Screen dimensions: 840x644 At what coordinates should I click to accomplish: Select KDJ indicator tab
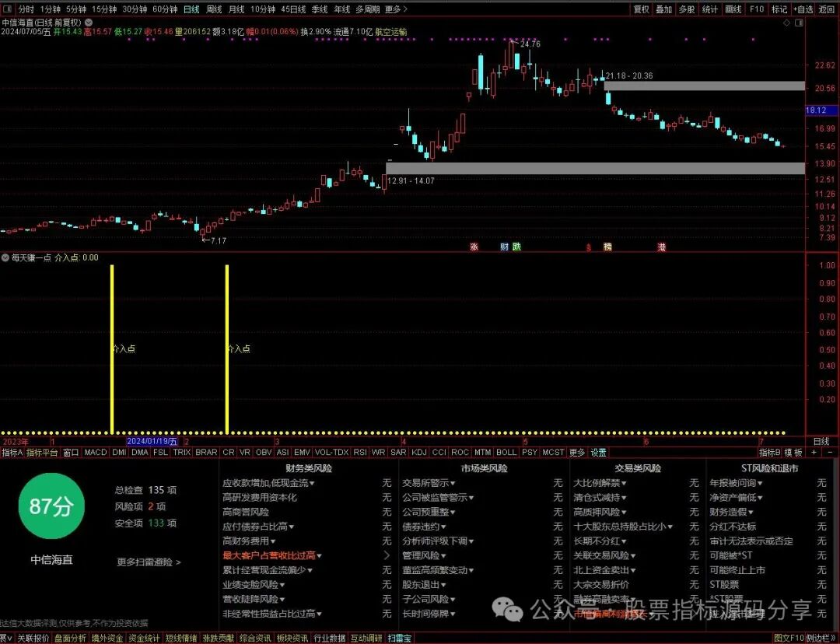(419, 452)
